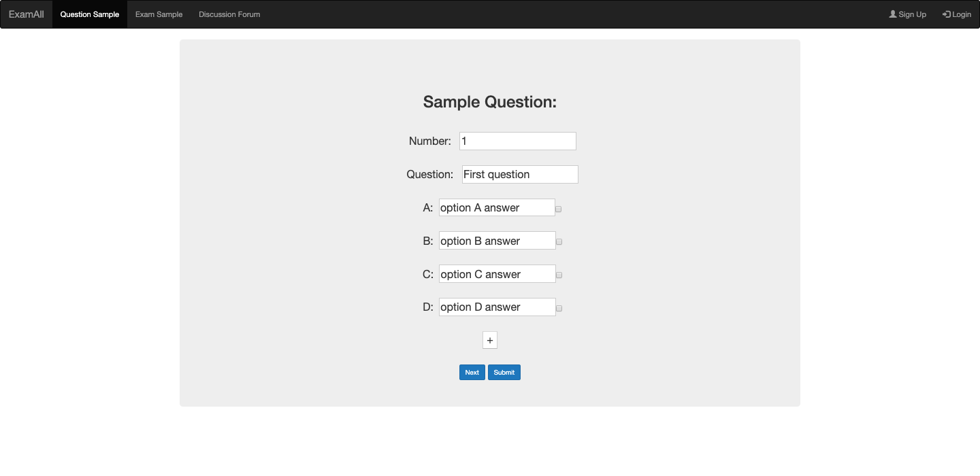Mark option B as the correct answer
The height and width of the screenshot is (476, 980).
tap(559, 242)
